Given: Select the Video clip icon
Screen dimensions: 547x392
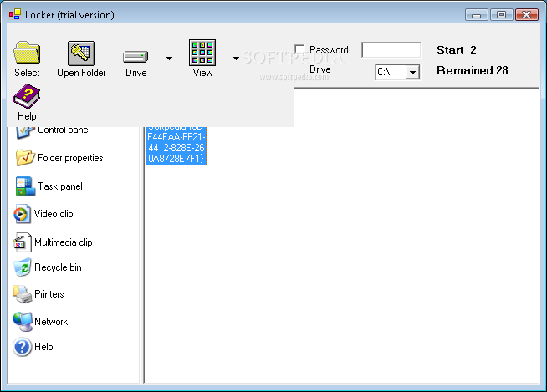Looking at the screenshot, I should click(22, 214).
